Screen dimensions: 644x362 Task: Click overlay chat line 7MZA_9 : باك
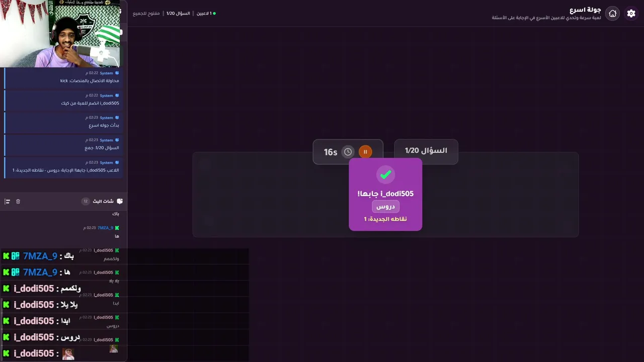(x=38, y=256)
